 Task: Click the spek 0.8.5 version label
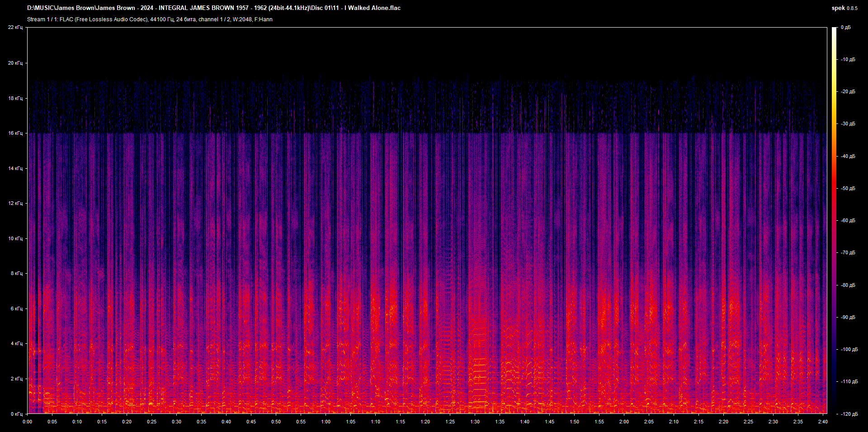pos(844,8)
